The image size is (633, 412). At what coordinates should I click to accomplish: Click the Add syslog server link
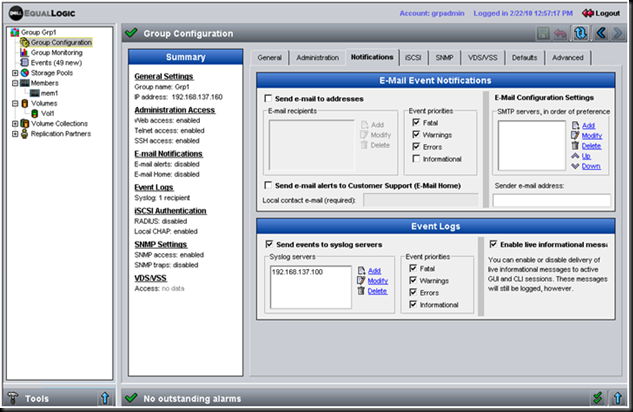click(374, 271)
